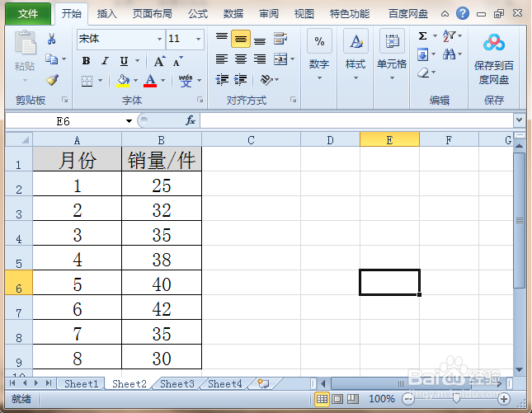Click the Sort and Filter icon
This screenshot has height=413, width=532.
click(450, 35)
